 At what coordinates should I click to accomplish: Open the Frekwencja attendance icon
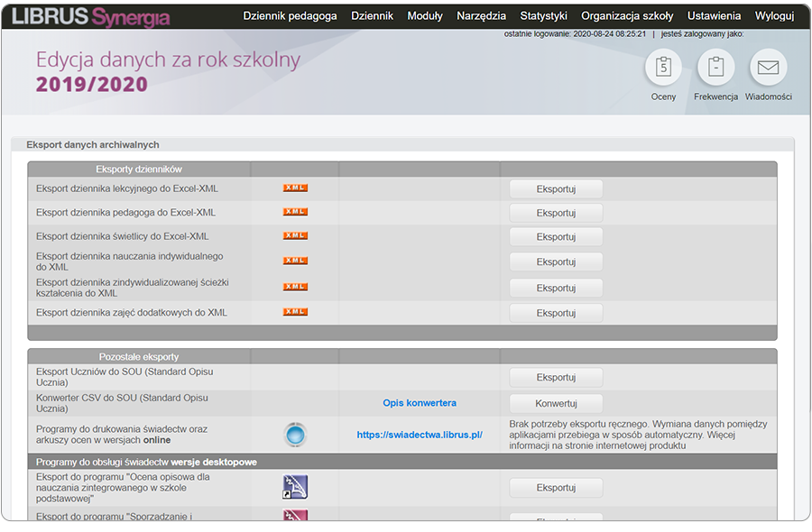[715, 68]
